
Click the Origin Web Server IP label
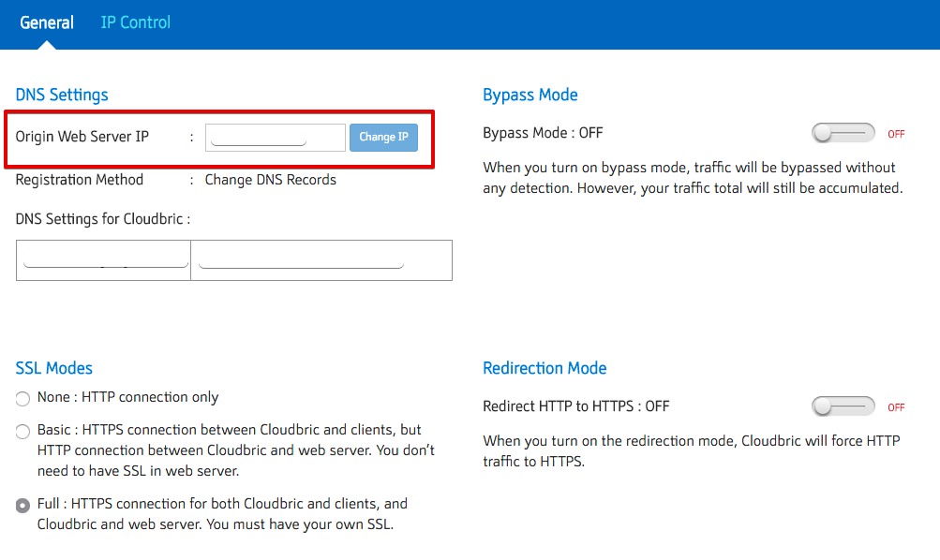pos(82,137)
